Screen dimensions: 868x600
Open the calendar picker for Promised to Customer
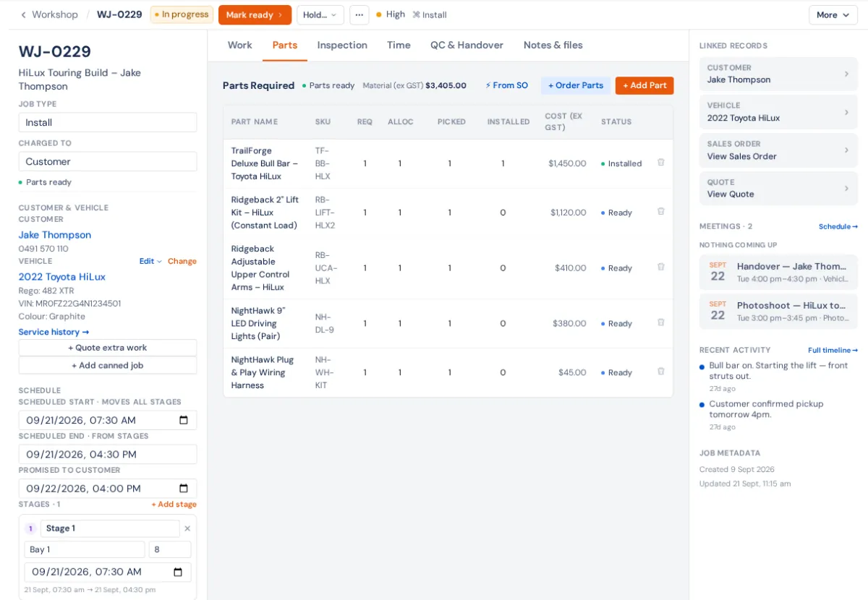point(184,488)
